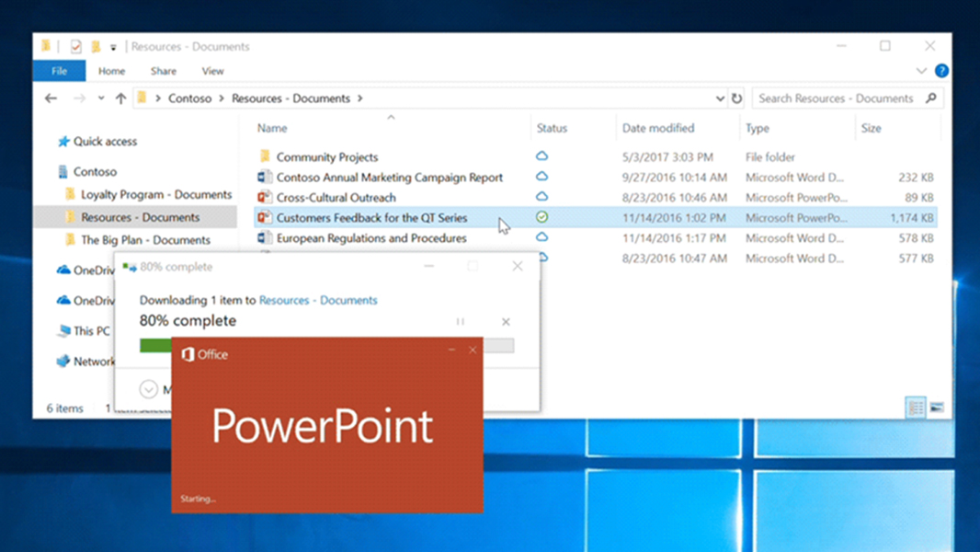Click the New Folder icon in quick access toolbar

pos(96,47)
